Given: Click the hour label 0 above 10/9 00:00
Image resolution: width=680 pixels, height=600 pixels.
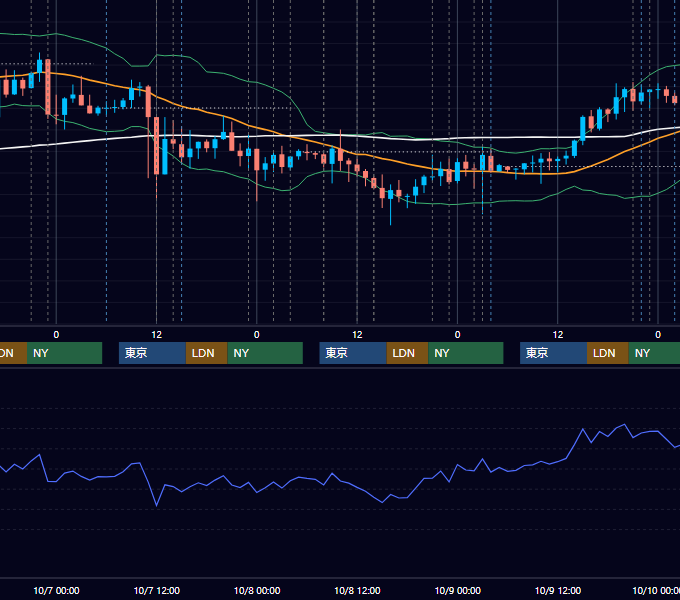Looking at the screenshot, I should point(457,335).
